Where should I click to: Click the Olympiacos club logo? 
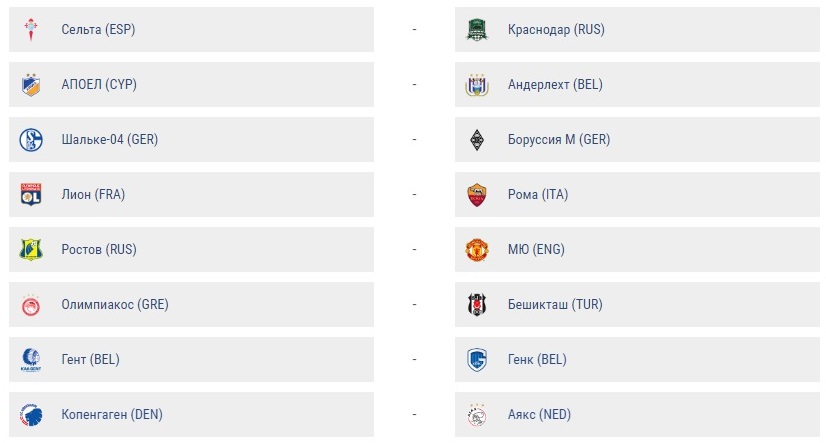pos(31,305)
